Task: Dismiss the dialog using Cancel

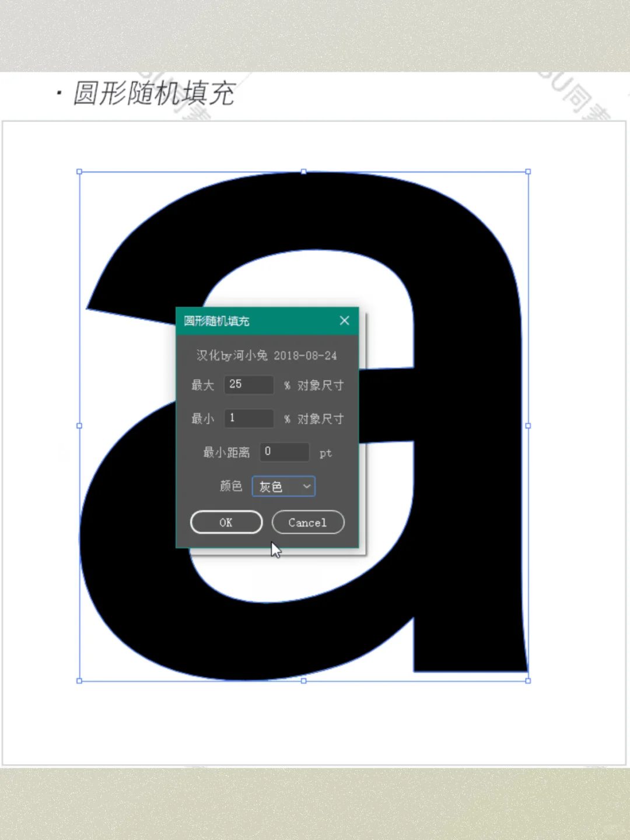Action: [308, 522]
